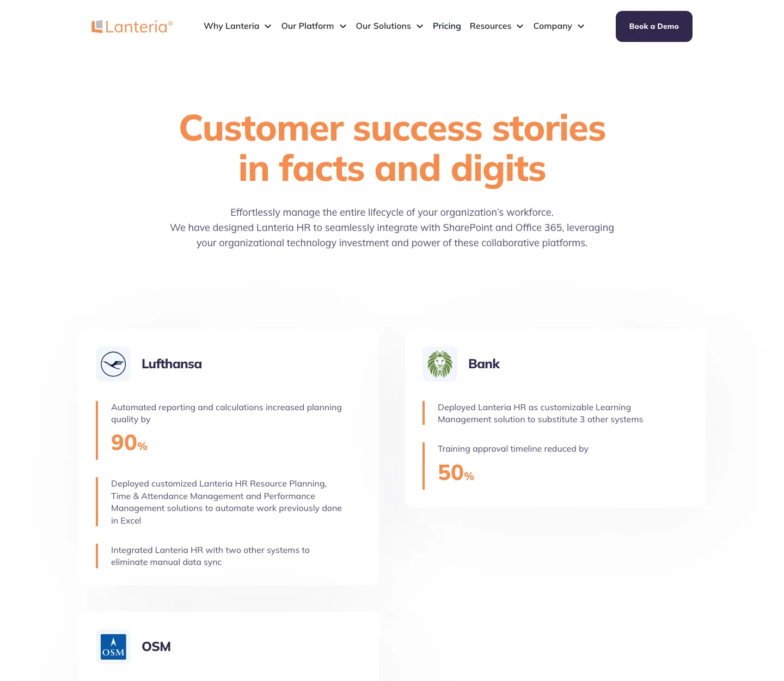
Task: Expand the Why Lanteria chevron arrow
Action: point(268,26)
